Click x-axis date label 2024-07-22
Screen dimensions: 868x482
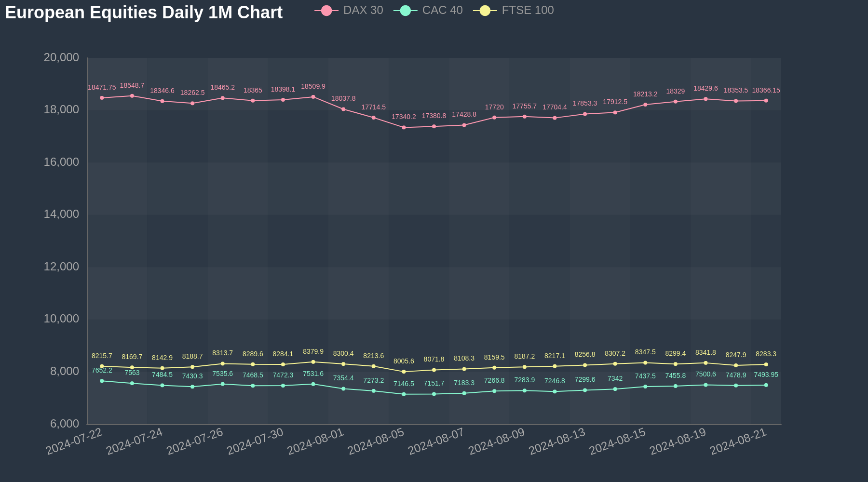click(x=74, y=441)
